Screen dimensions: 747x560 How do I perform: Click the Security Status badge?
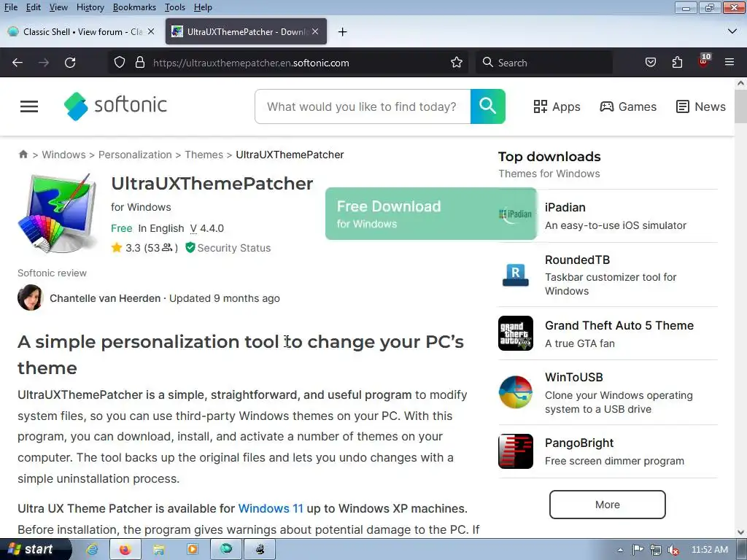tap(228, 248)
